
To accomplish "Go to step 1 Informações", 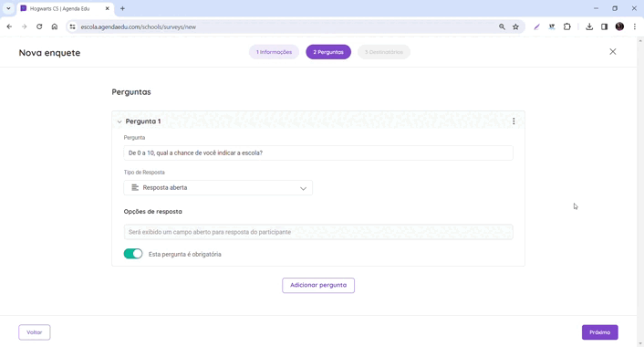I will pos(274,52).
